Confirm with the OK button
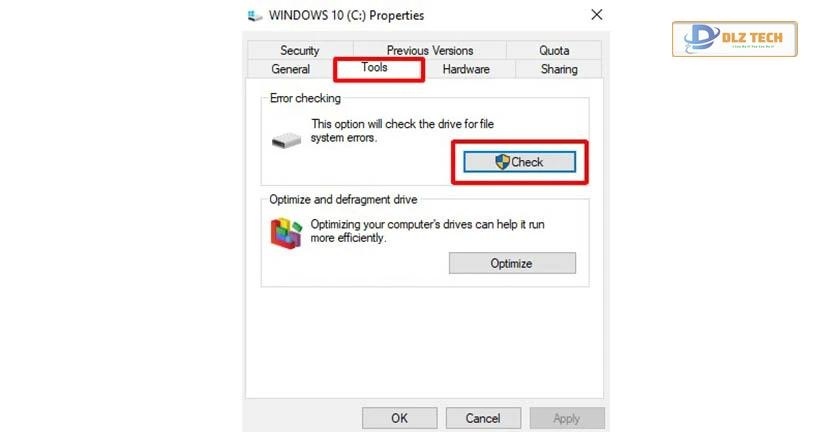 399,418
